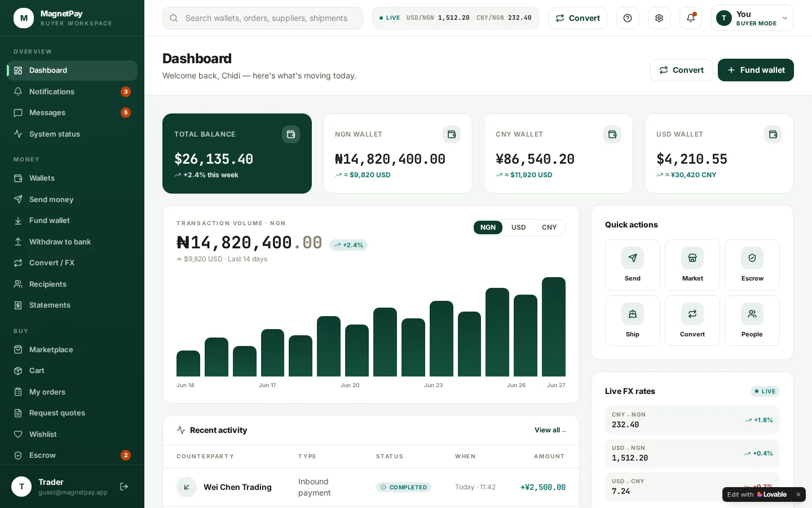Go to Wallets in the sidebar
Viewport: 812px width, 508px height.
click(72, 178)
